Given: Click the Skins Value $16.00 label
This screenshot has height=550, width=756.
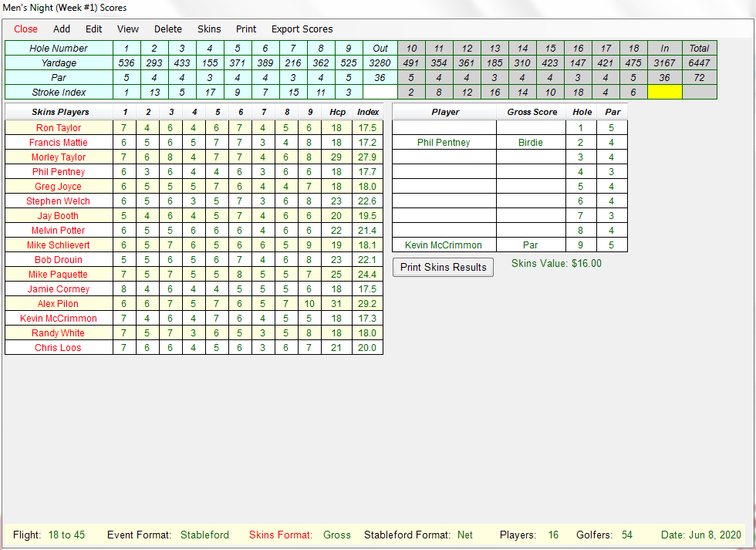Looking at the screenshot, I should (556, 263).
